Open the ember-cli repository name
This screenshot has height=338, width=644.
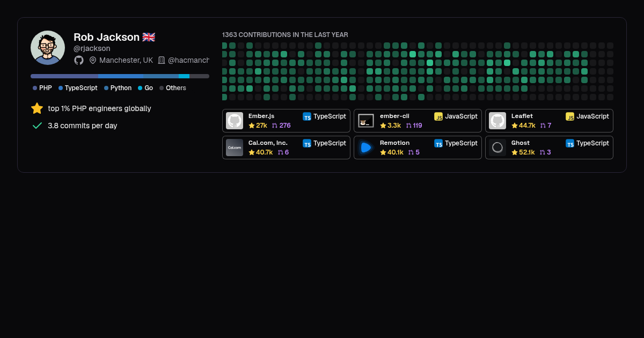coord(394,116)
